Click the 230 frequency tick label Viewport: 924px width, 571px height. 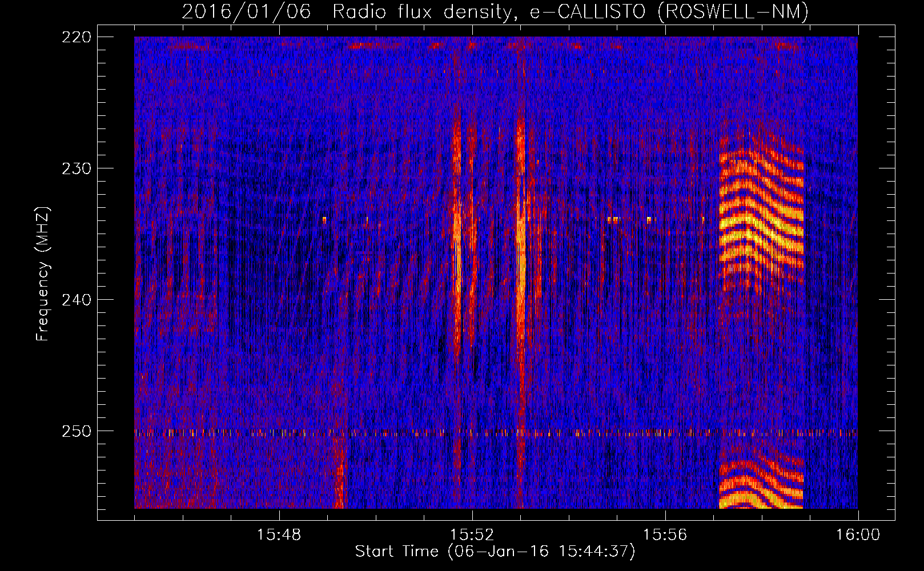tap(77, 168)
